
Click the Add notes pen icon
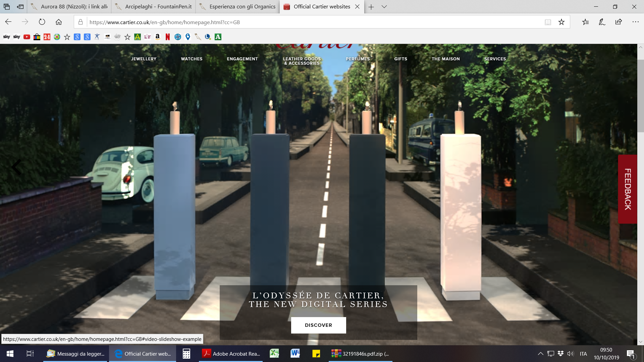(602, 22)
